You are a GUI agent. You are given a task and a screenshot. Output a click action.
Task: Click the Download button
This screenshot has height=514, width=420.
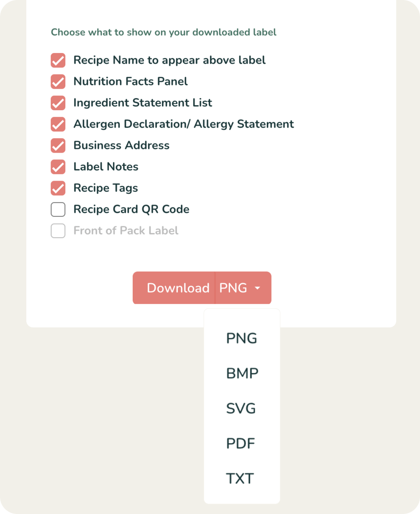click(178, 288)
